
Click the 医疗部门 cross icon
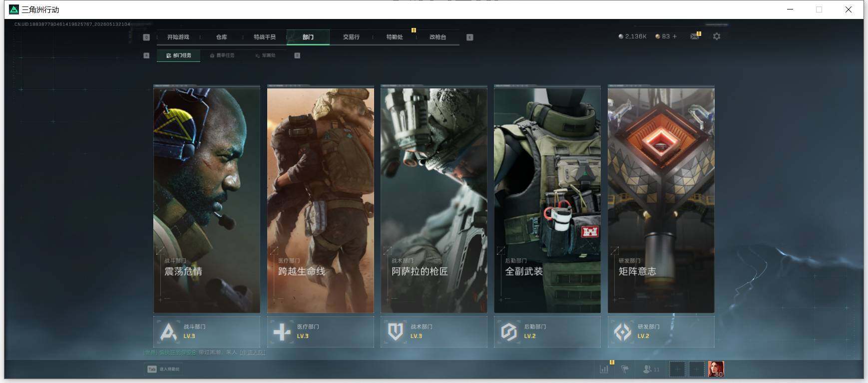click(x=282, y=332)
